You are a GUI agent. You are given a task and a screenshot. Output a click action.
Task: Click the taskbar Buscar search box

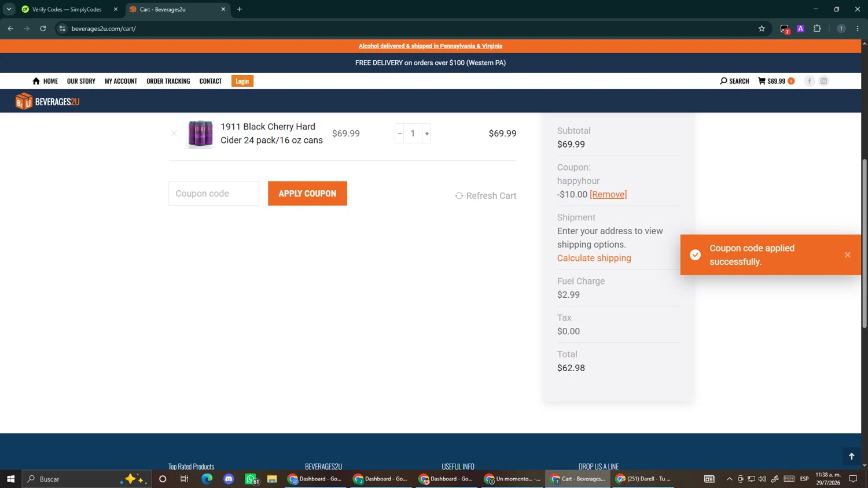point(87,479)
